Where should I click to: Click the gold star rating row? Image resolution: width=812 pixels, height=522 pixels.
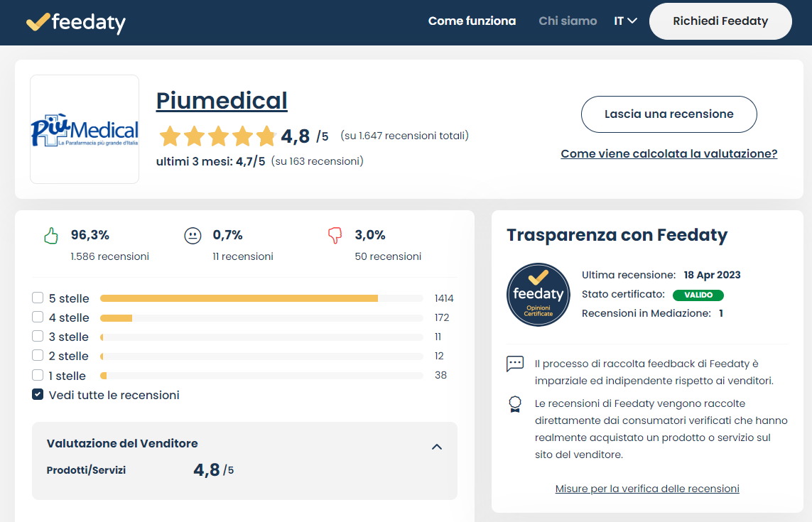(217, 136)
